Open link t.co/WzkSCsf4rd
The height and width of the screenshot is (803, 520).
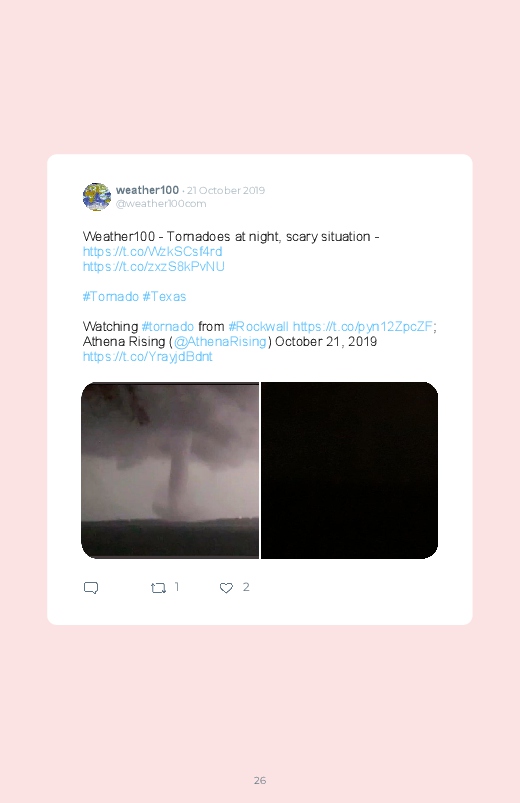click(x=153, y=251)
